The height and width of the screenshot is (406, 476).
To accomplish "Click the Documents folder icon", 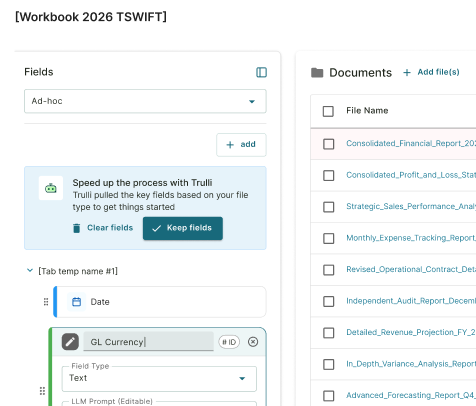I will coord(317,72).
